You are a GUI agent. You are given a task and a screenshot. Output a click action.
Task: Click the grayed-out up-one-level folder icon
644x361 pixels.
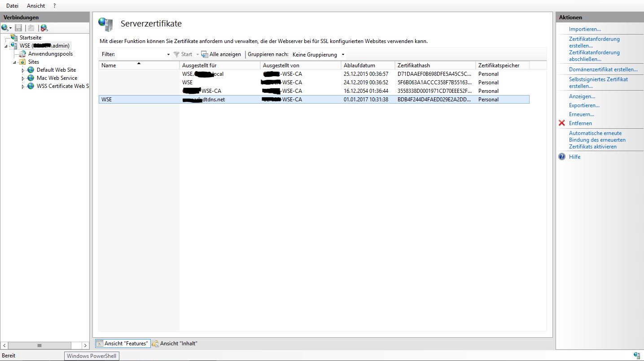pos(31,28)
